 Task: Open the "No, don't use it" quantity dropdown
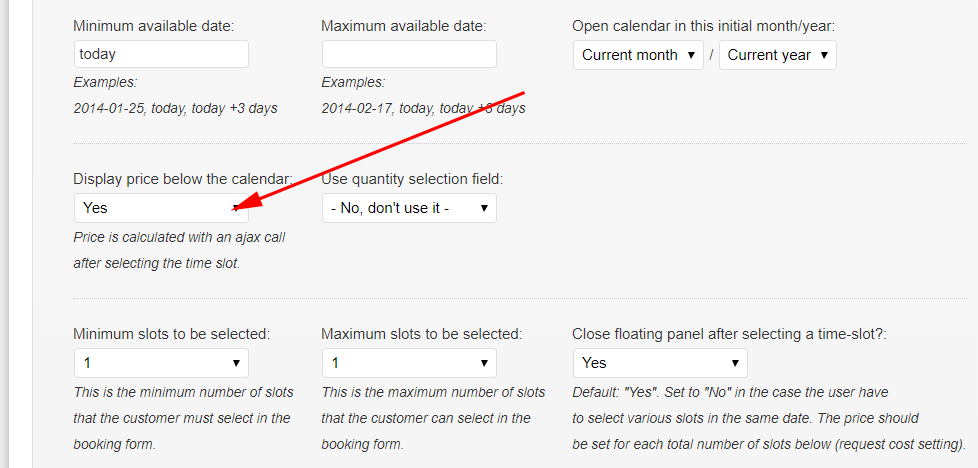409,208
